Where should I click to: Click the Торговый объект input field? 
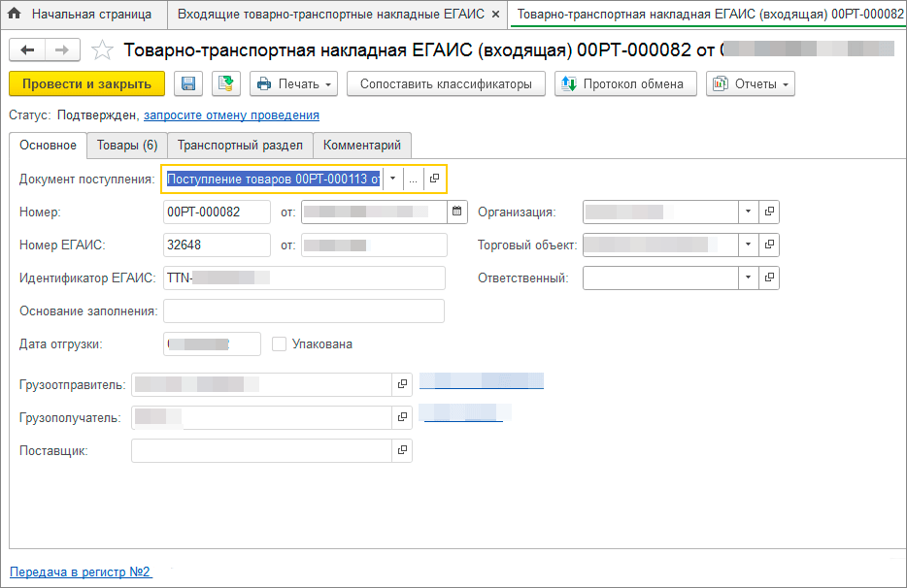click(x=660, y=245)
